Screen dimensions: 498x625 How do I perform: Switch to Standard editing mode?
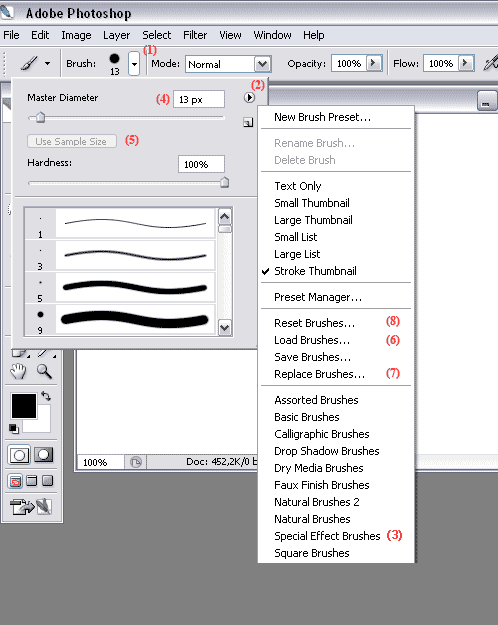pyautogui.click(x=19, y=455)
